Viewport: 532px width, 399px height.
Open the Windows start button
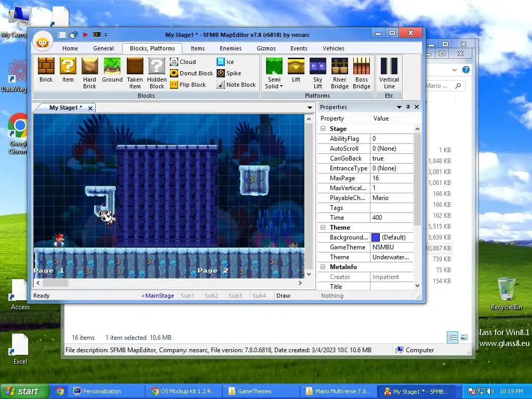24,391
